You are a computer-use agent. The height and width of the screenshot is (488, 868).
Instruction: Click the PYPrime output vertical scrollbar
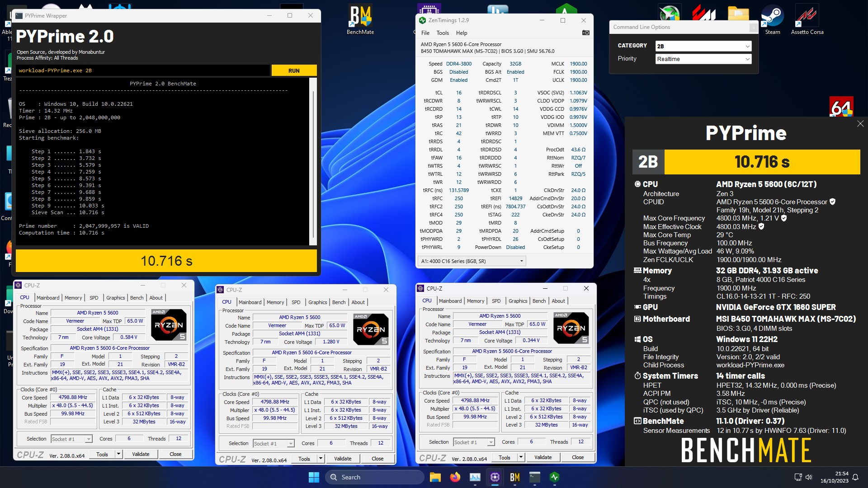313,162
